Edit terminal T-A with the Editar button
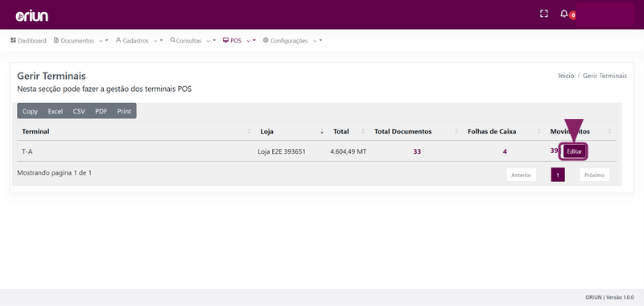Viewport: 644px width, 306px height. click(574, 151)
